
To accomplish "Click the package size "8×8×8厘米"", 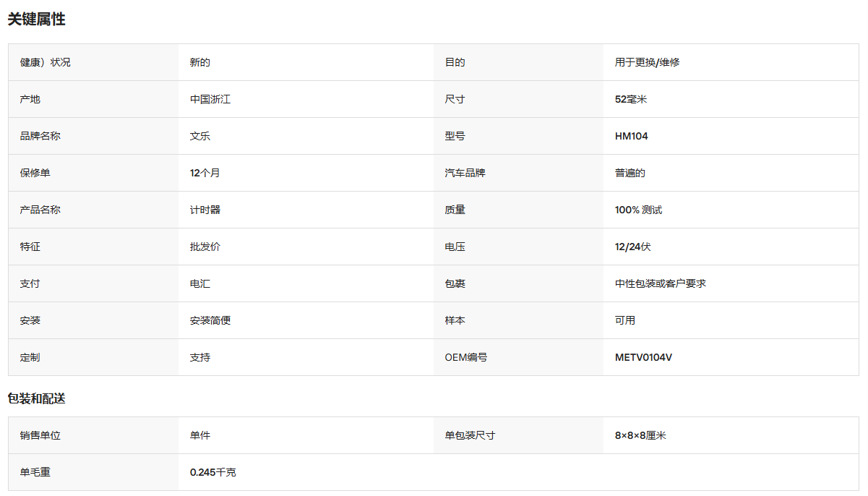I will point(640,435).
